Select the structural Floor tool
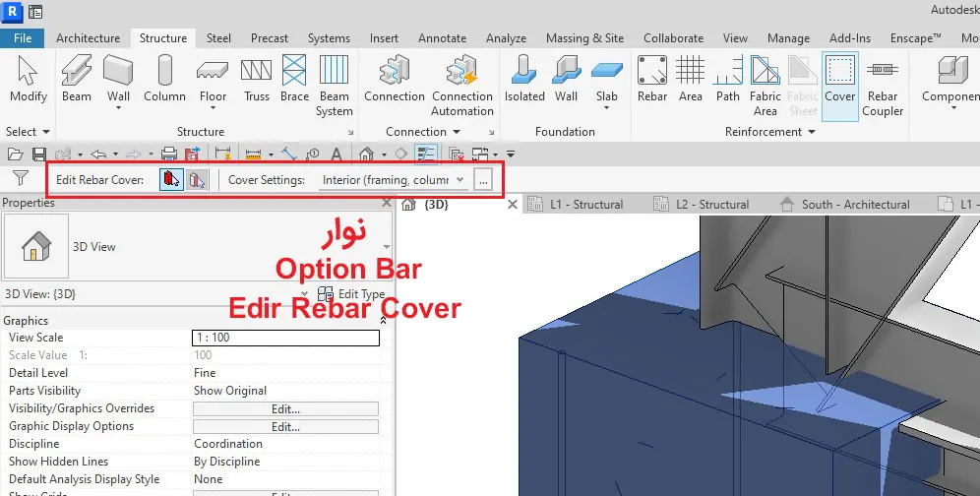Screen dimensions: 980x496 pos(213,79)
